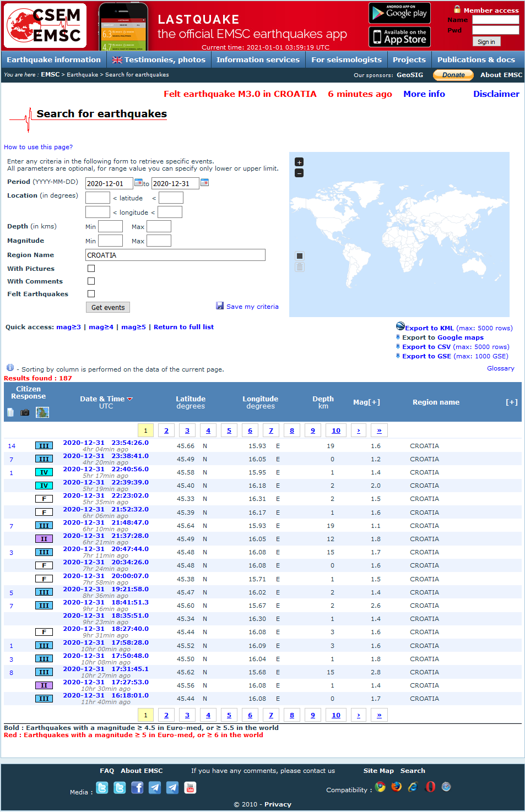
Task: Enable the Felt Earthquakes checkbox
Action: click(x=91, y=294)
